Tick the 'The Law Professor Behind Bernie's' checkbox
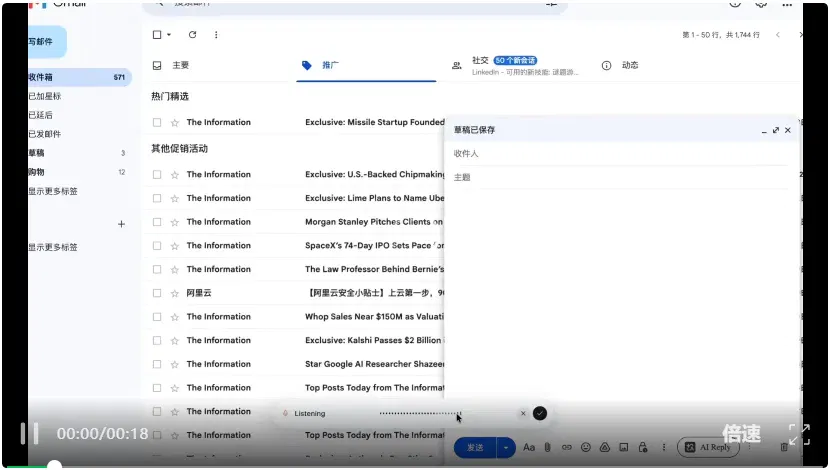 click(157, 270)
